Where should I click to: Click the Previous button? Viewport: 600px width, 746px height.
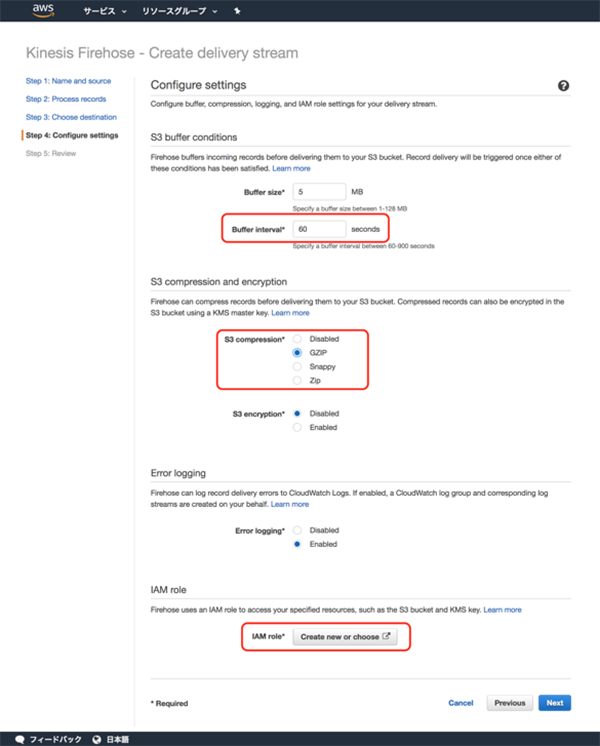[509, 703]
